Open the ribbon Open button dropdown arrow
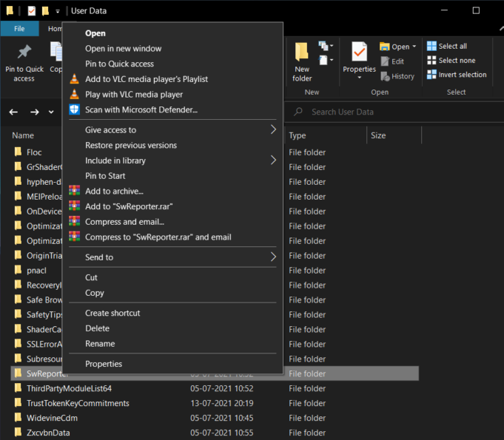 coord(414,47)
